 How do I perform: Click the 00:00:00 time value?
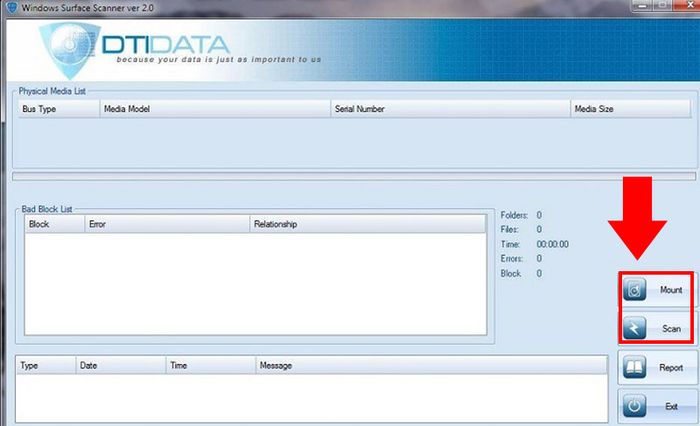(553, 244)
